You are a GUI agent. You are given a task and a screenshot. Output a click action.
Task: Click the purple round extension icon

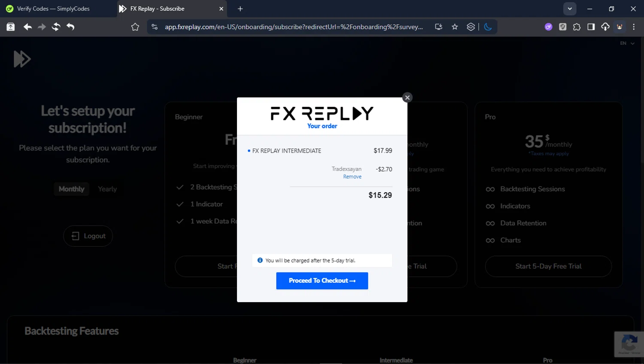click(x=548, y=27)
